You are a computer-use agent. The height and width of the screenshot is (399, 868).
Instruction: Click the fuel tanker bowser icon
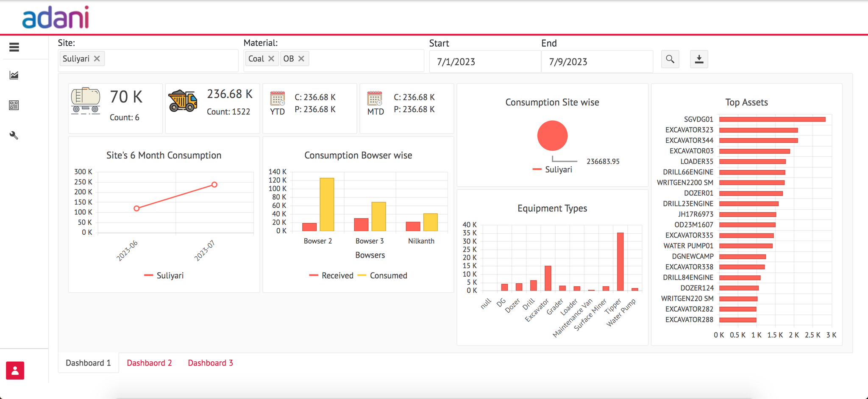pyautogui.click(x=86, y=101)
